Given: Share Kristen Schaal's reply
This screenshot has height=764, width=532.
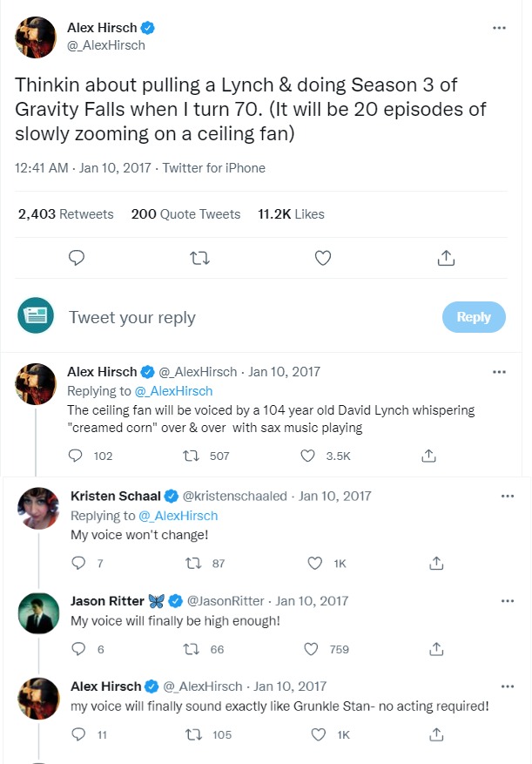Looking at the screenshot, I should tap(436, 564).
